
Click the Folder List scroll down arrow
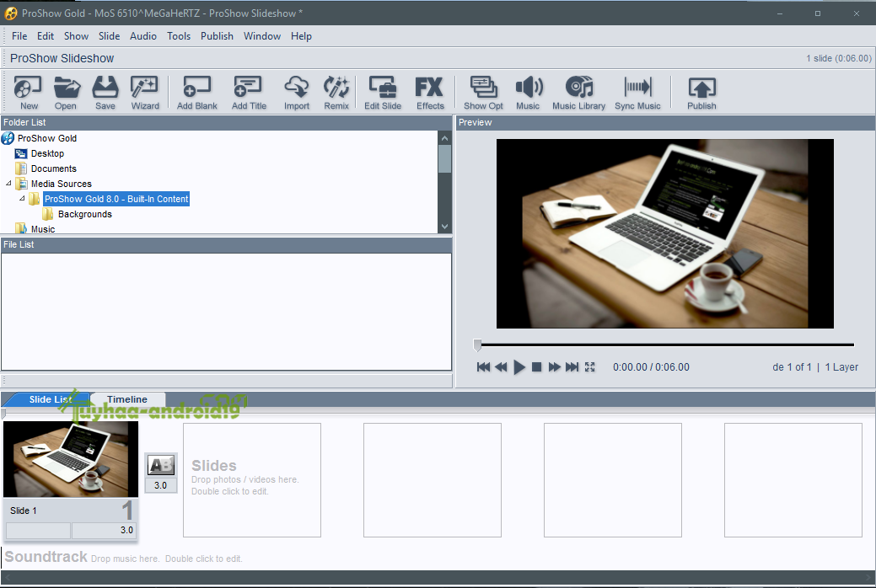point(444,226)
